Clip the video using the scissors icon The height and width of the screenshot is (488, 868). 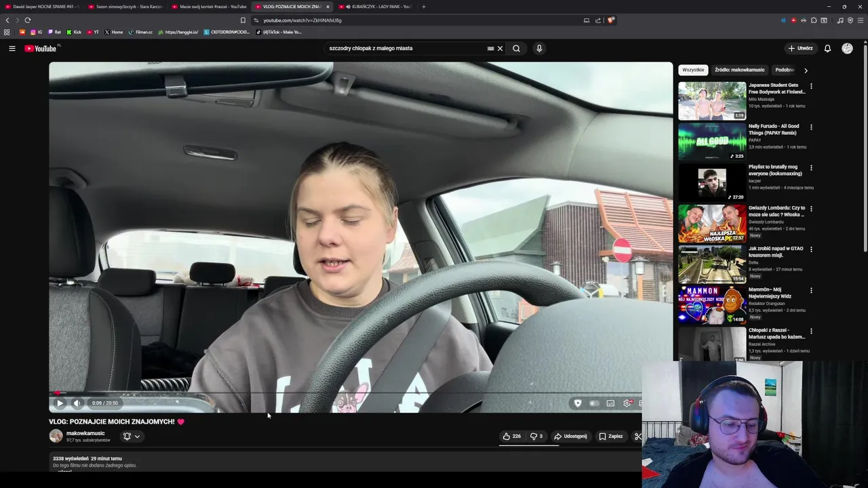(x=637, y=436)
